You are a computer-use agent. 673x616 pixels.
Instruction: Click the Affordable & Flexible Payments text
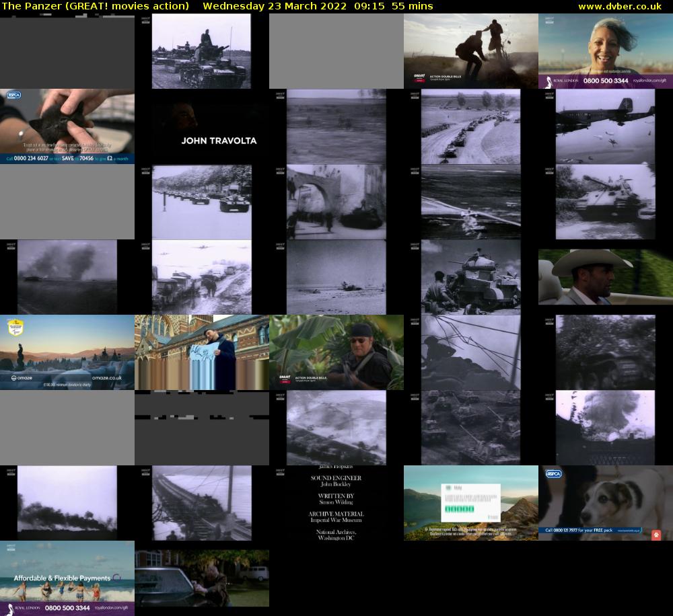62,578
